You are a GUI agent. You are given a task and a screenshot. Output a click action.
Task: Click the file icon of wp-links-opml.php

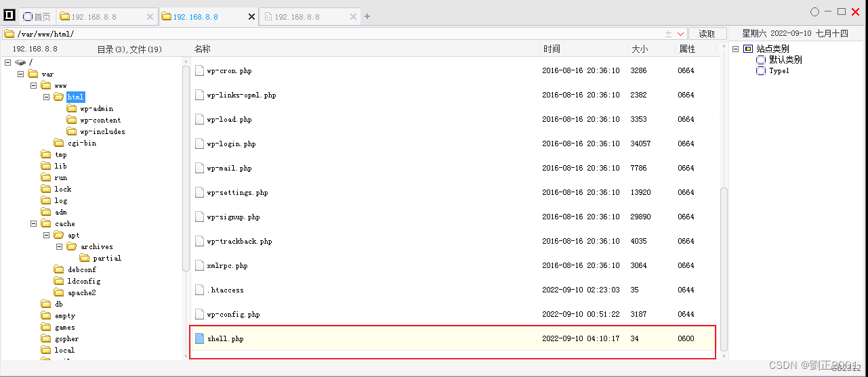click(x=199, y=95)
